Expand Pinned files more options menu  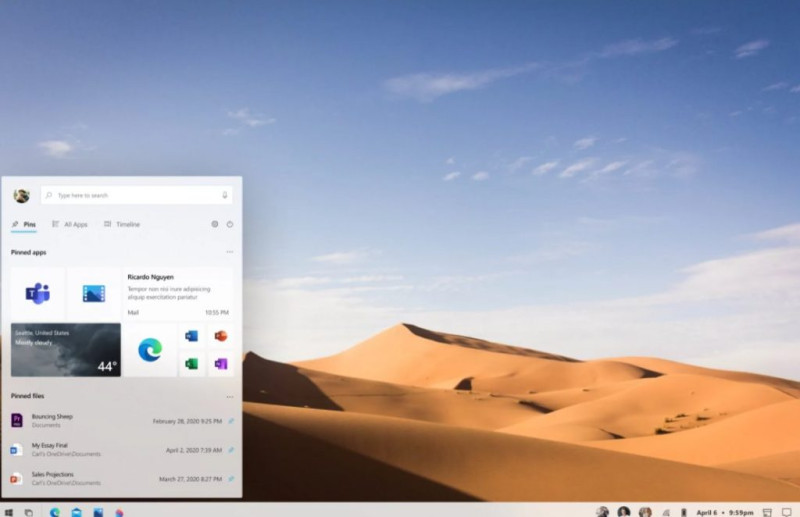pyautogui.click(x=229, y=396)
